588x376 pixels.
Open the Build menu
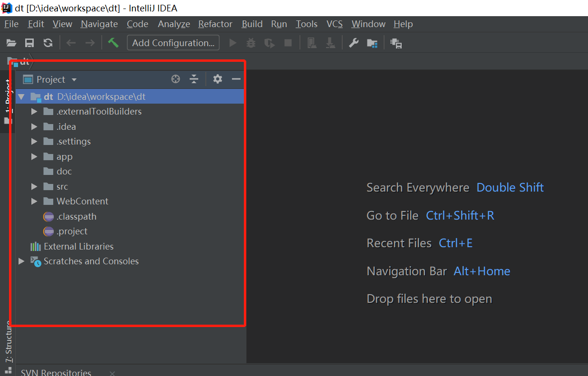(252, 24)
